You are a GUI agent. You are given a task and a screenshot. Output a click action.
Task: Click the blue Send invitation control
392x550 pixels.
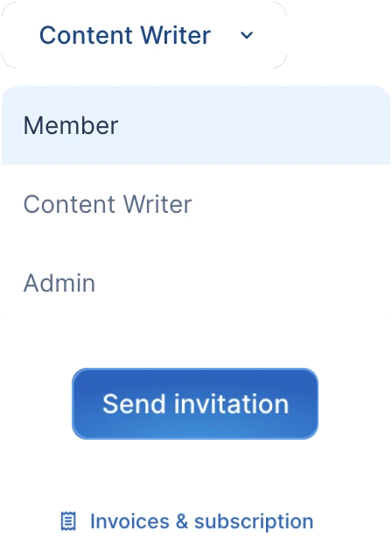point(195,404)
